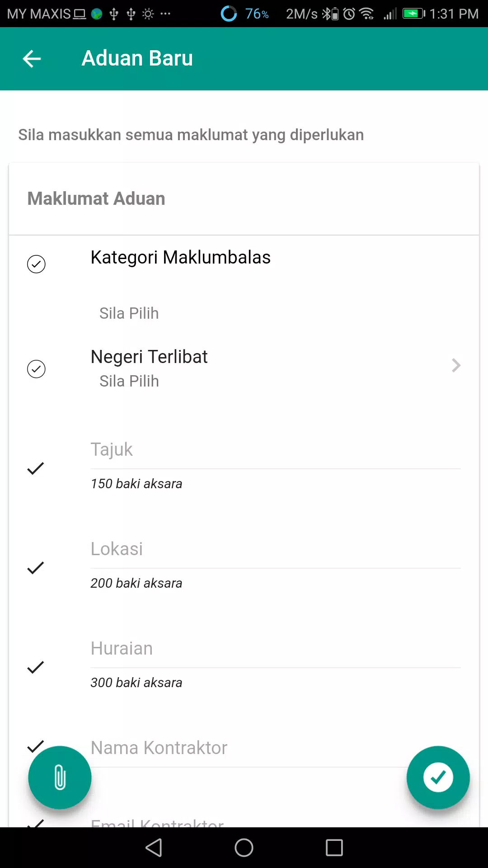Focus the Lokasi text field
The height and width of the screenshot is (868, 488).
coord(276,550)
